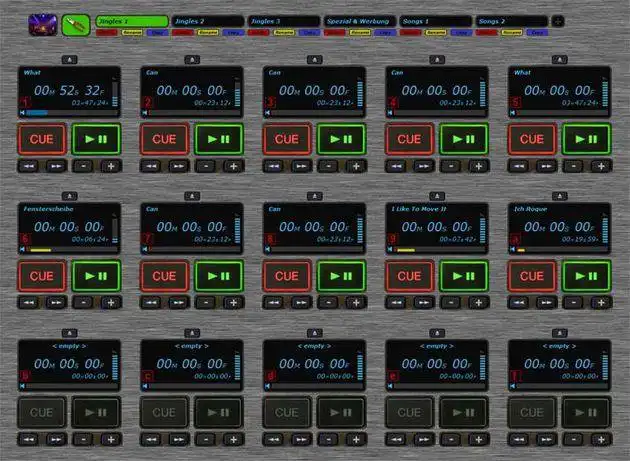
Task: Fast-forward player 5 with the double-right arrows
Action: click(546, 166)
